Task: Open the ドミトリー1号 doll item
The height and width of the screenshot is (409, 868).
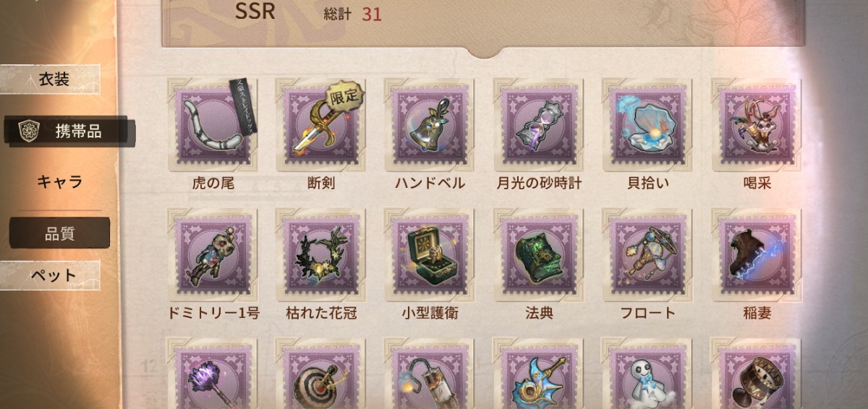Action: click(212, 255)
